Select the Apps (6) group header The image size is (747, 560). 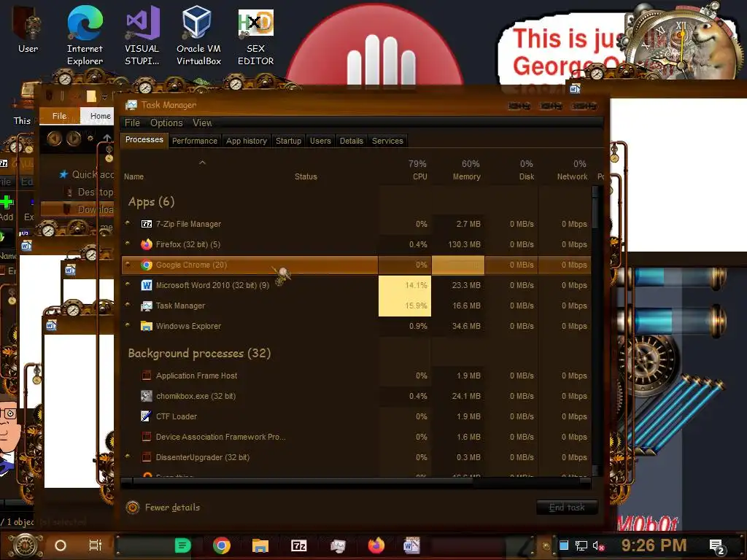pos(151,202)
